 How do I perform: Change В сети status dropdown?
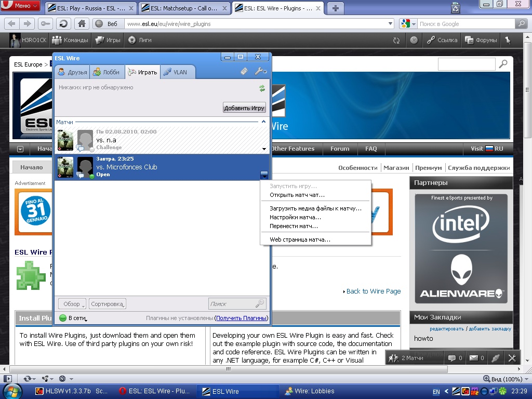(x=73, y=318)
